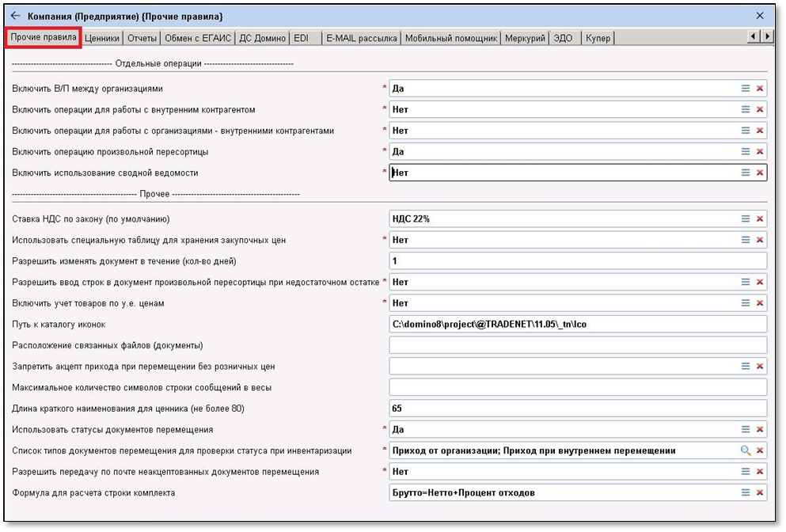Open list for 'учет товаров по у.е. ценам'

746,303
